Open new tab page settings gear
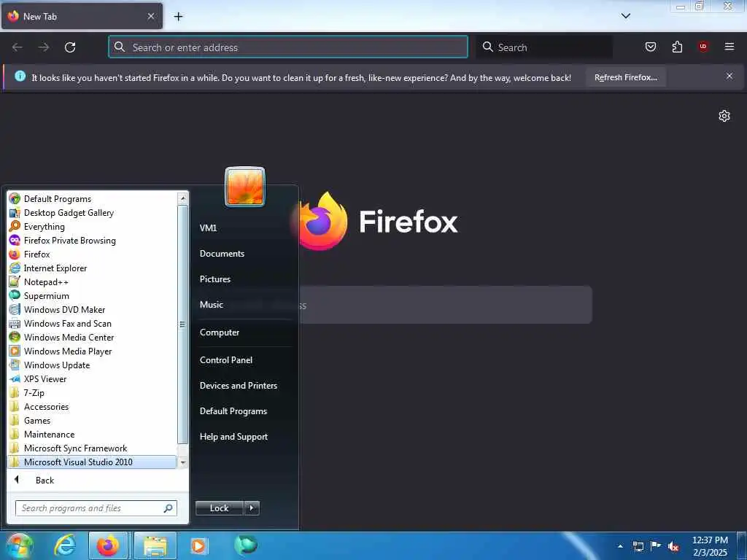 click(x=724, y=116)
